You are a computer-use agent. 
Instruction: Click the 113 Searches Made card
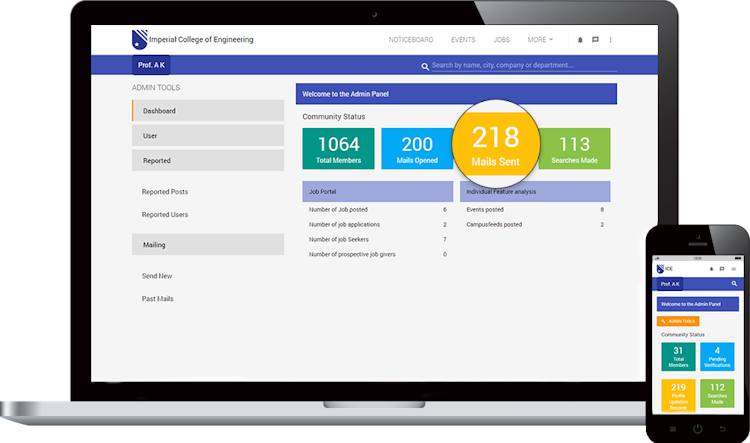574,148
